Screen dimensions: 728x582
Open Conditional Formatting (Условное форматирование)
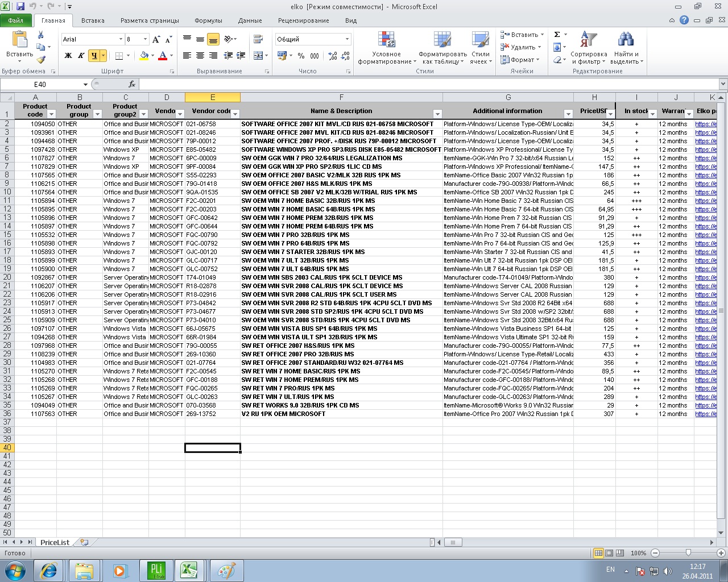pos(387,48)
